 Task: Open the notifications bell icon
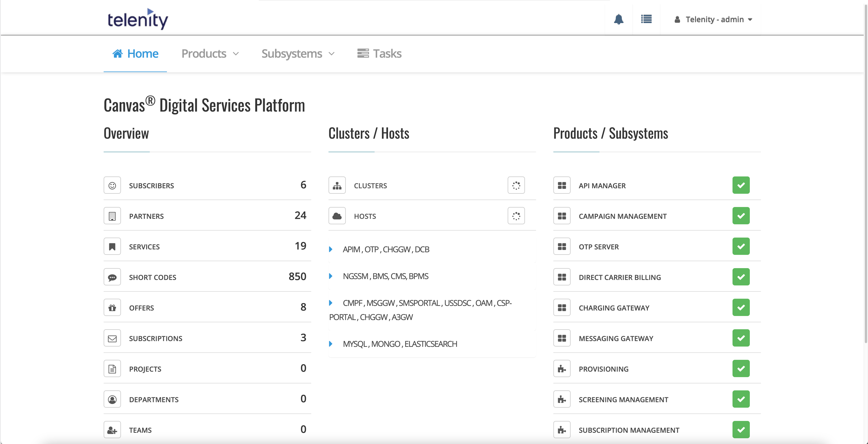tap(619, 19)
